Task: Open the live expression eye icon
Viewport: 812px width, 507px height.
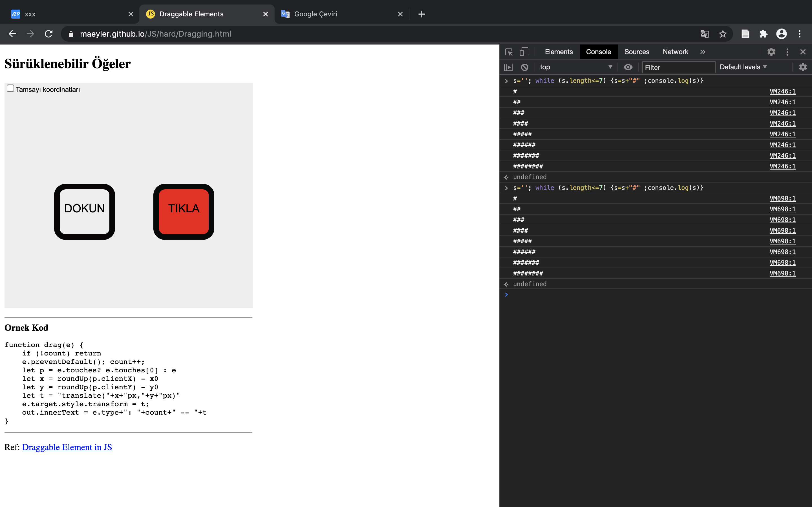Action: pos(628,67)
